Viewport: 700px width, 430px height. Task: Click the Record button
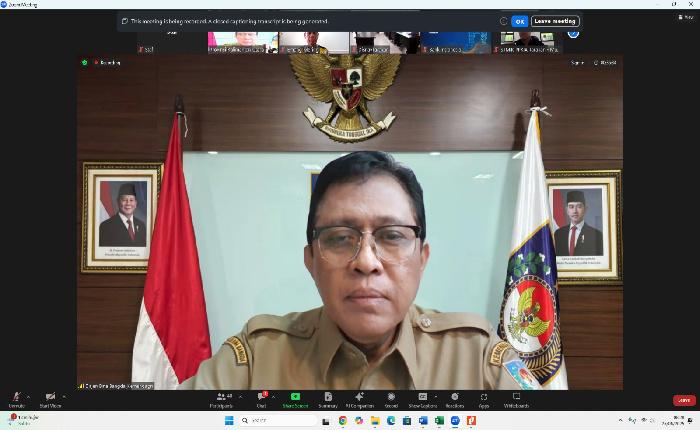click(391, 400)
